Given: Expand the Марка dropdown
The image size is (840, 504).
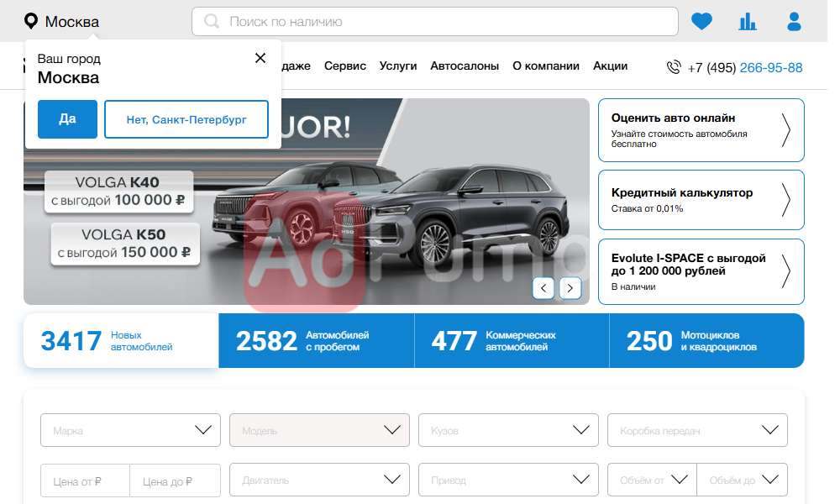Looking at the screenshot, I should pyautogui.click(x=130, y=430).
